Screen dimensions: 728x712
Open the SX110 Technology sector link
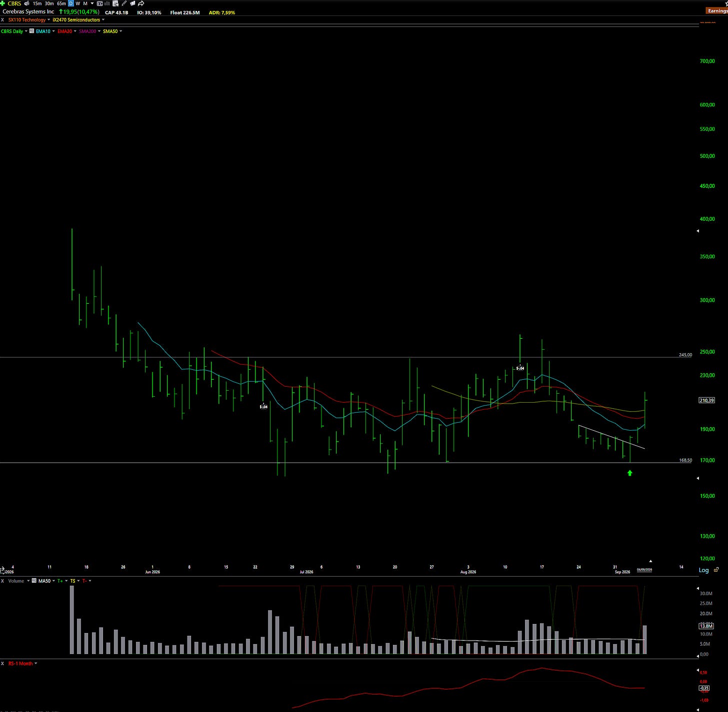(x=27, y=20)
